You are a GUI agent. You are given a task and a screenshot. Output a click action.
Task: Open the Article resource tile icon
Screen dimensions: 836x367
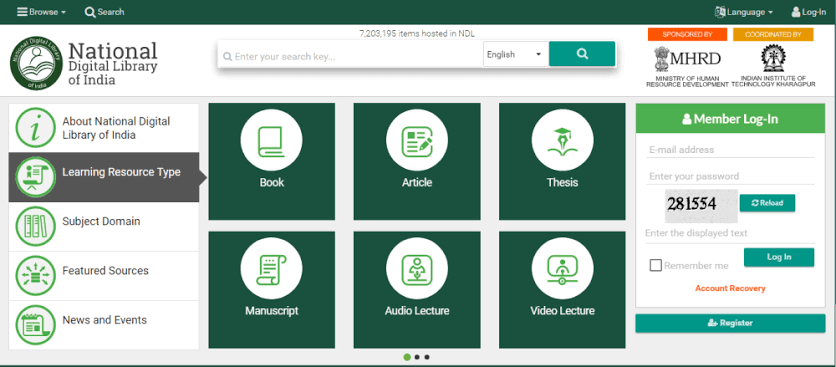point(417,140)
